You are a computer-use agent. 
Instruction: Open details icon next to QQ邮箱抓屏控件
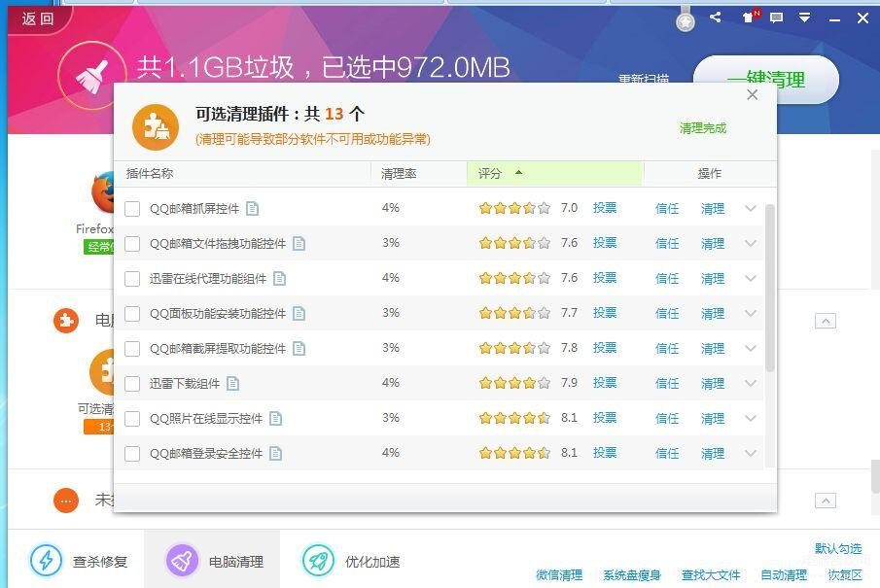point(253,209)
